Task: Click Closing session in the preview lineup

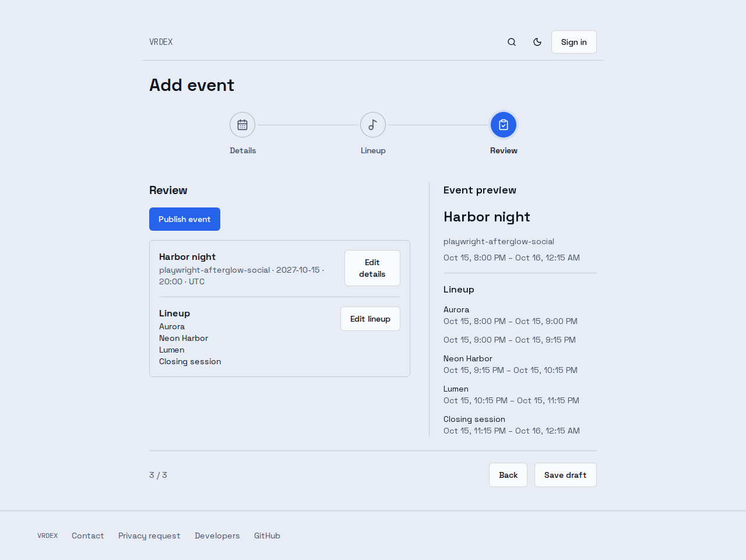Action: pos(474,419)
